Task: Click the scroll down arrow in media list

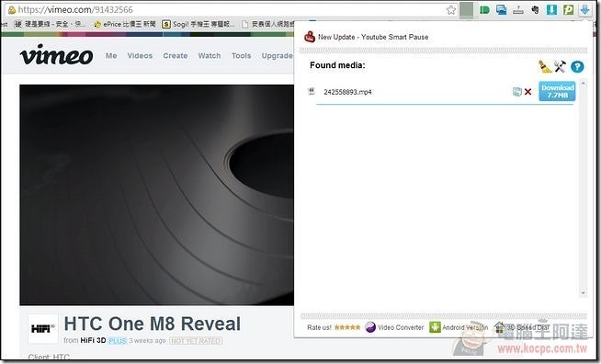Action: pyautogui.click(x=583, y=292)
